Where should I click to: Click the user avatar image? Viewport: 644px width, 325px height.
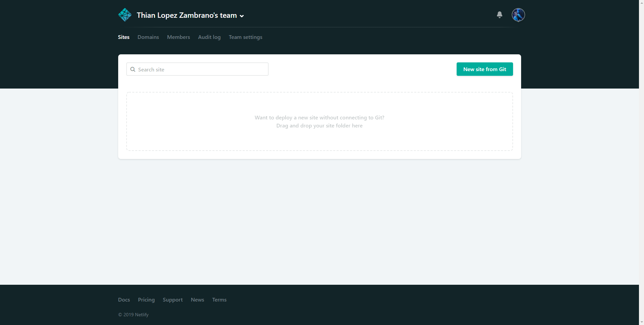[518, 15]
